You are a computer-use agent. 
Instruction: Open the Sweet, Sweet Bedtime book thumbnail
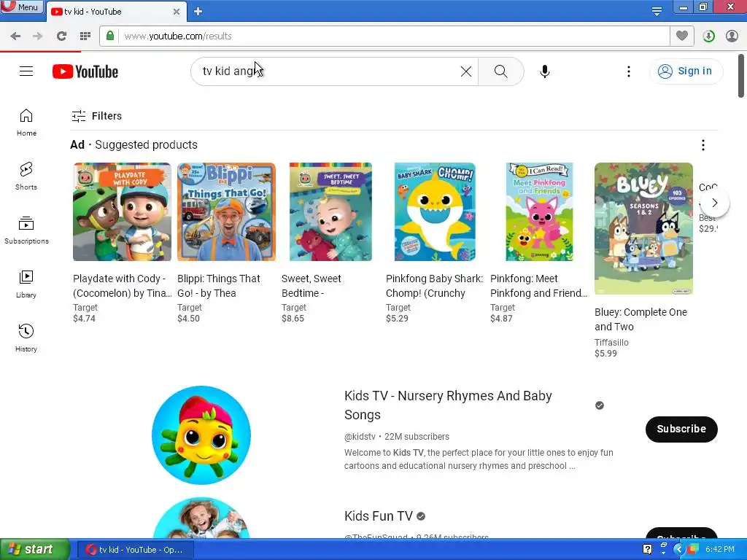tap(330, 212)
